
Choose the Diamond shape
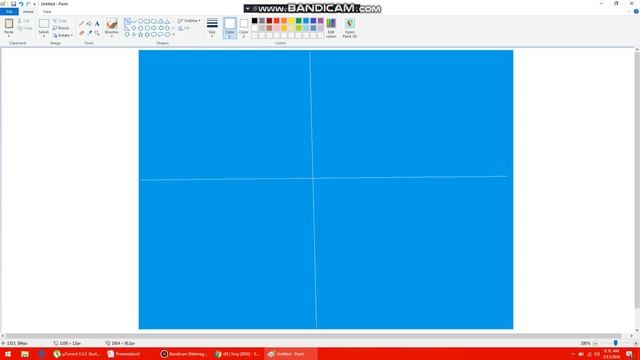click(134, 28)
